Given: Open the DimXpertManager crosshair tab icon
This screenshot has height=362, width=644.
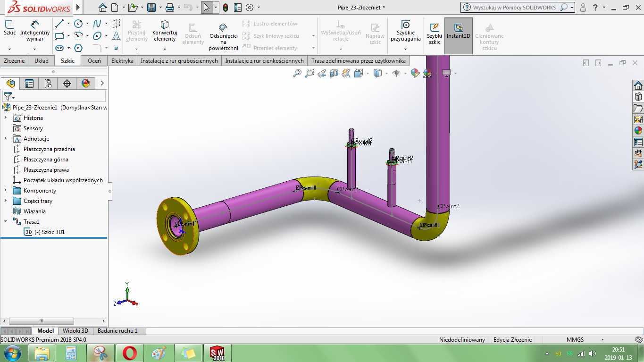Looking at the screenshot, I should coord(67,84).
